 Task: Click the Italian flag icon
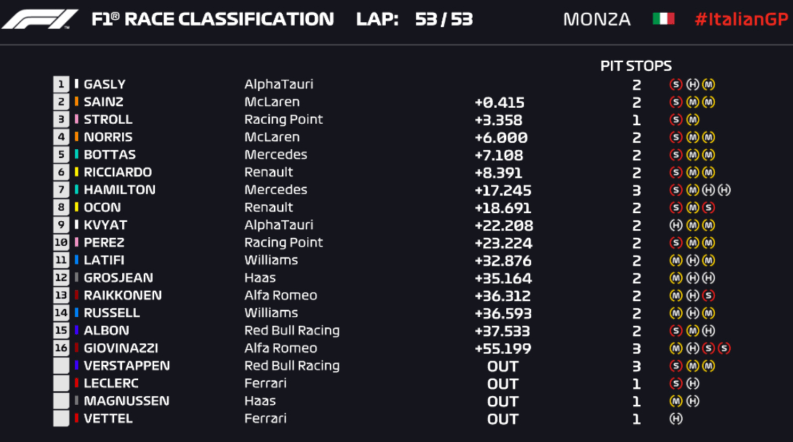663,19
